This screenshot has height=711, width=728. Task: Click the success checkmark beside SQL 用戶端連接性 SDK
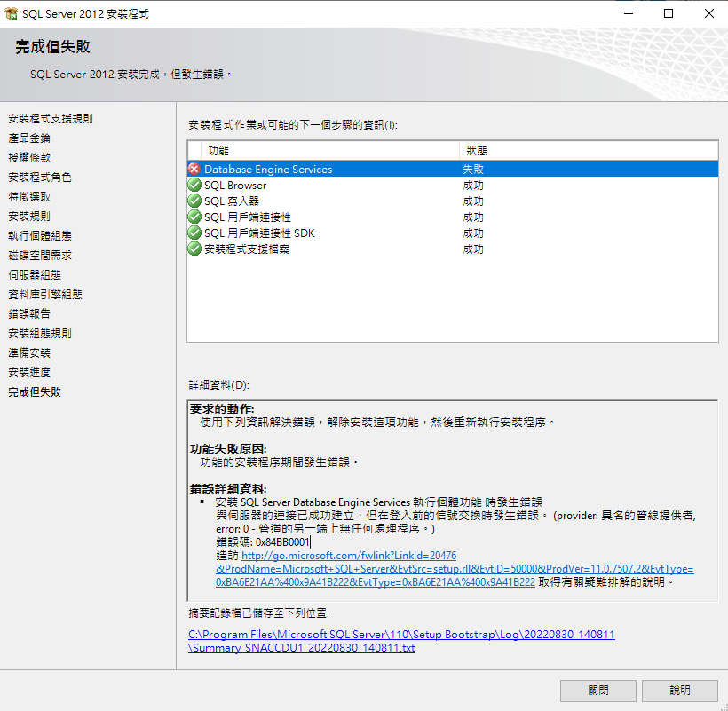click(x=194, y=233)
